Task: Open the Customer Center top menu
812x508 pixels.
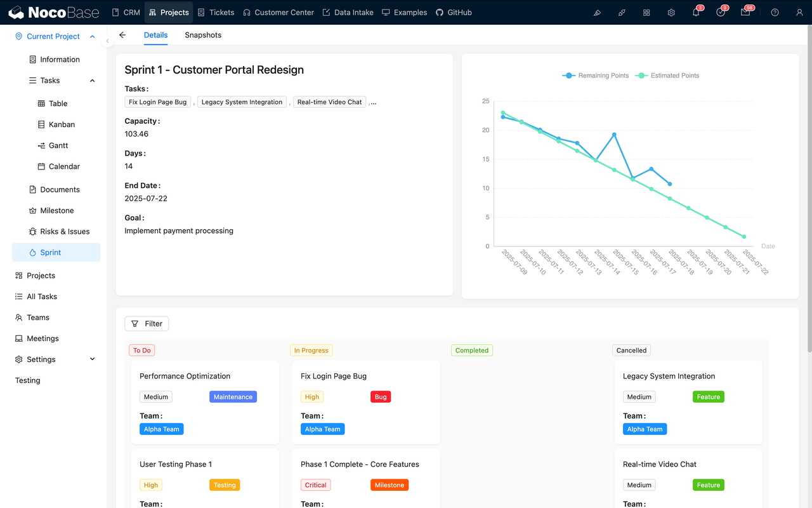Action: 278,12
